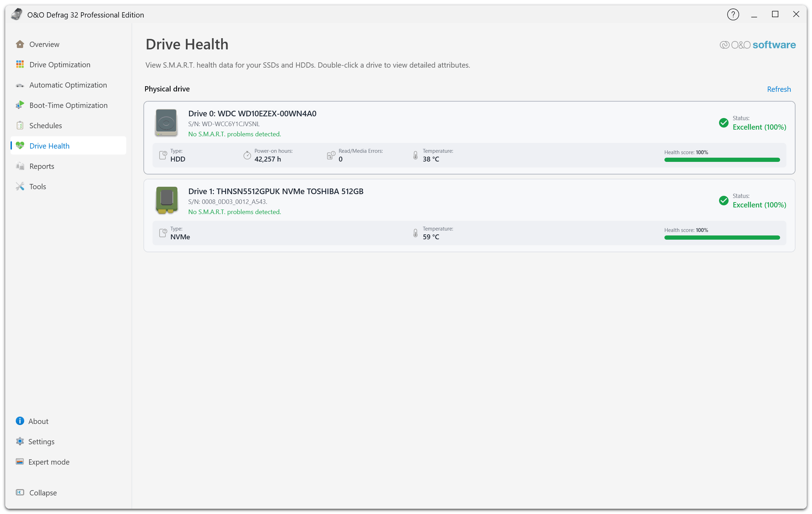Click the Reports document icon
The height and width of the screenshot is (514, 812).
pyautogui.click(x=20, y=166)
